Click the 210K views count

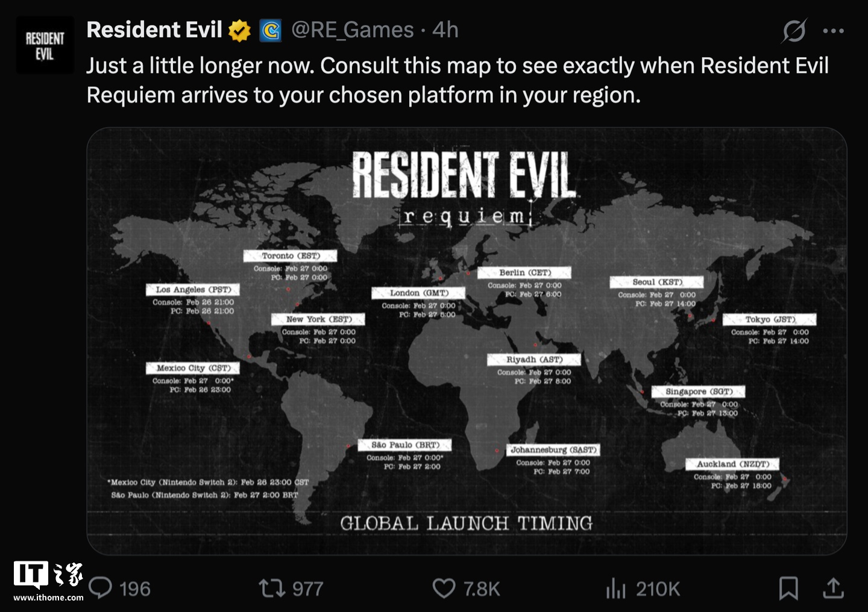tap(658, 589)
